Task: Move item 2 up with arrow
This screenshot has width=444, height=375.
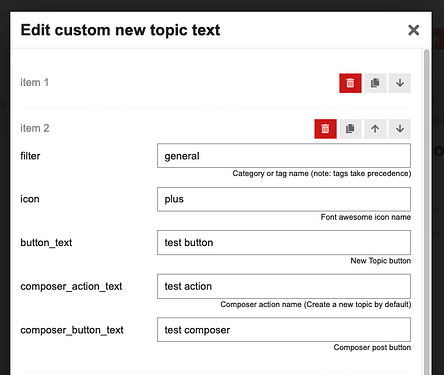Action: tap(375, 129)
